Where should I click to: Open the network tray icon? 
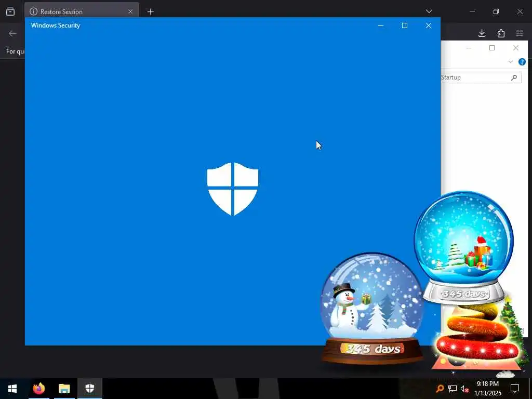pyautogui.click(x=453, y=389)
